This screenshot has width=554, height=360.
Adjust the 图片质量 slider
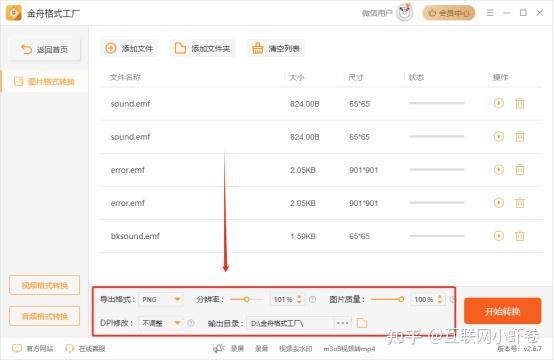pos(387,300)
